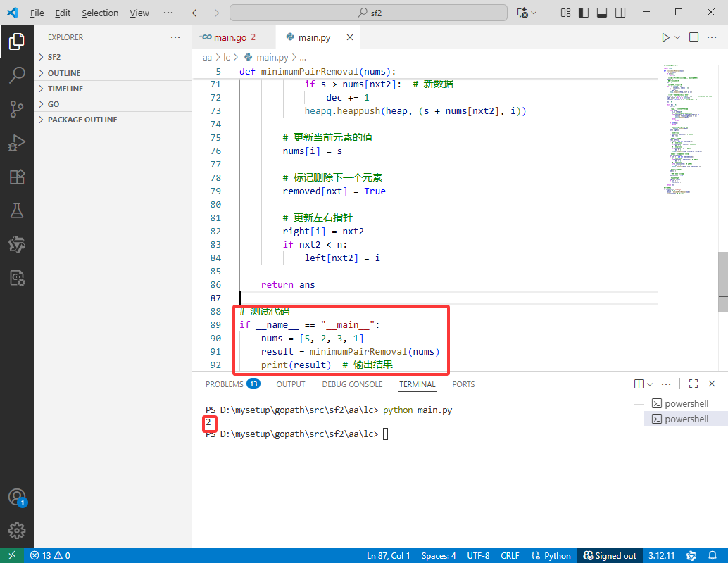Click the editor vertical scrollbar thumb
728x563 pixels.
click(x=723, y=282)
